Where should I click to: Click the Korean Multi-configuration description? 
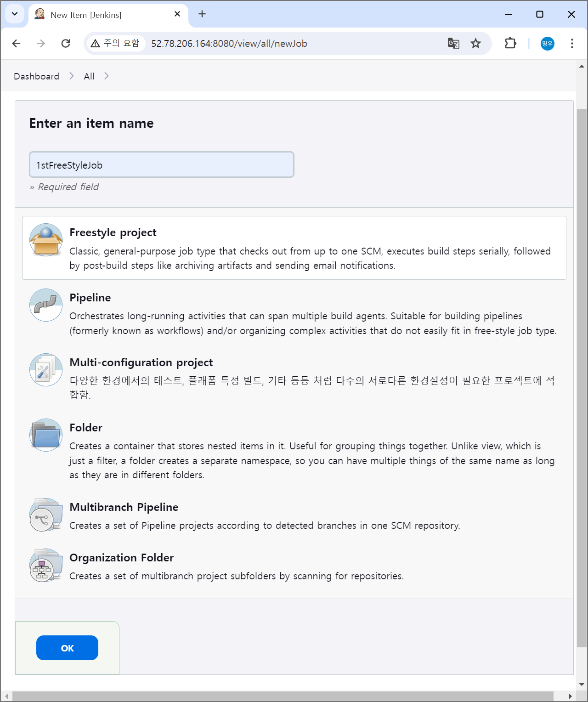point(312,388)
